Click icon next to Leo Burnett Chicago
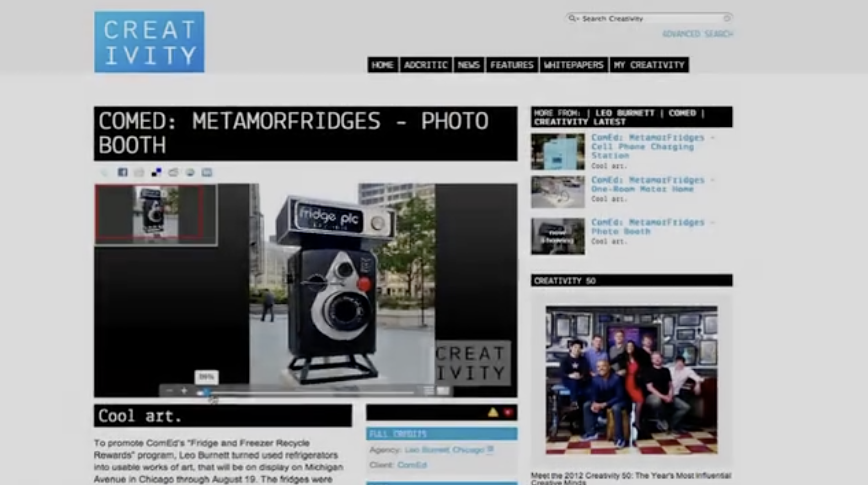 (490, 449)
